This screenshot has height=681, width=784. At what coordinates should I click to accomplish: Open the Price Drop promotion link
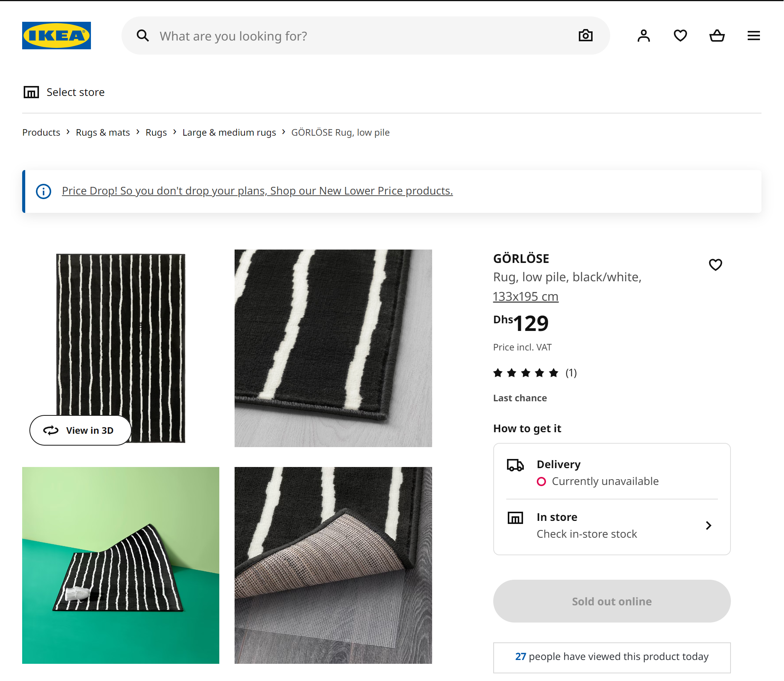(257, 191)
